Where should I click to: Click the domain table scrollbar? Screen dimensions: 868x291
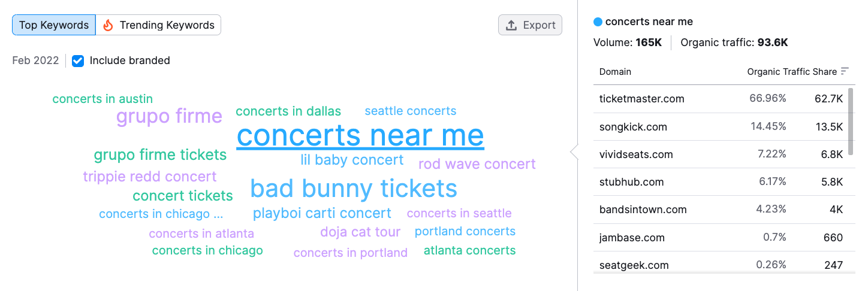pyautogui.click(x=851, y=122)
